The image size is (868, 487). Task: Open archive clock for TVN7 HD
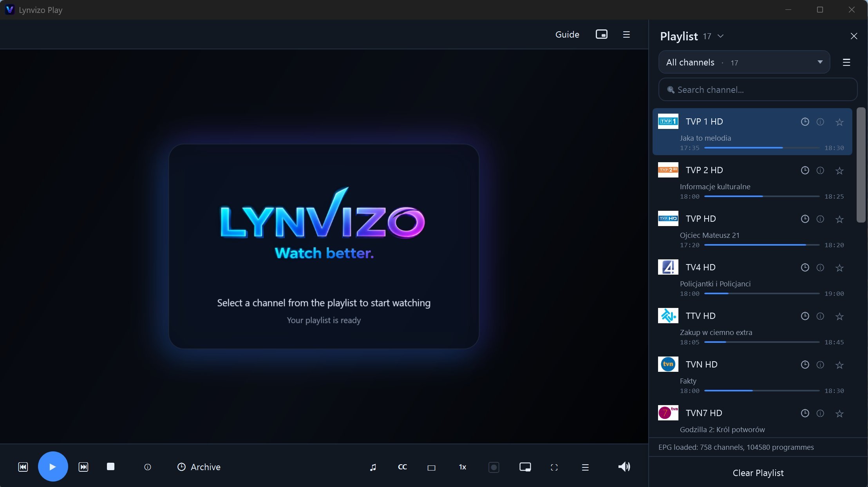pos(805,413)
